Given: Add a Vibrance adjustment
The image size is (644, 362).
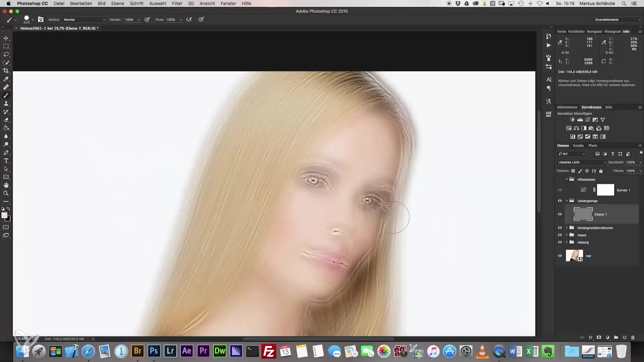Looking at the screenshot, I should pos(603,120).
